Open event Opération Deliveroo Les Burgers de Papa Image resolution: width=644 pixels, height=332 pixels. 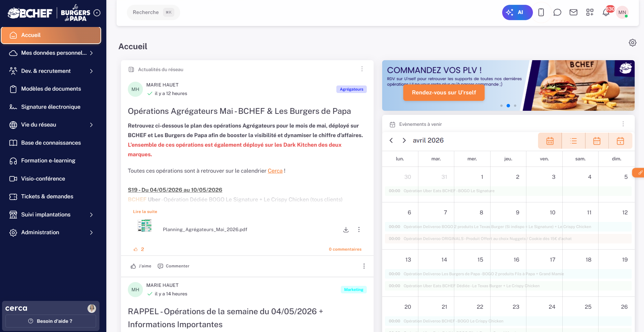click(508, 274)
